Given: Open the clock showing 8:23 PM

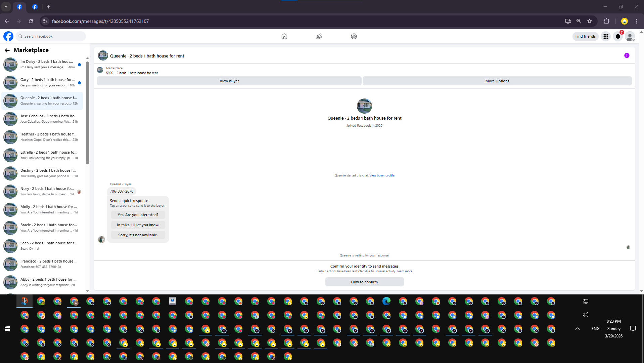Looking at the screenshot, I should click(614, 329).
